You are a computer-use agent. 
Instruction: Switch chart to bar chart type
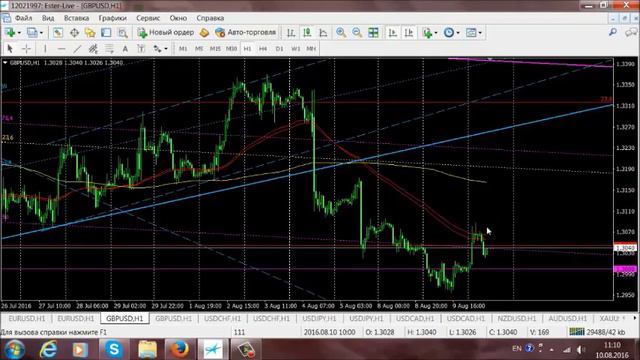(291, 33)
